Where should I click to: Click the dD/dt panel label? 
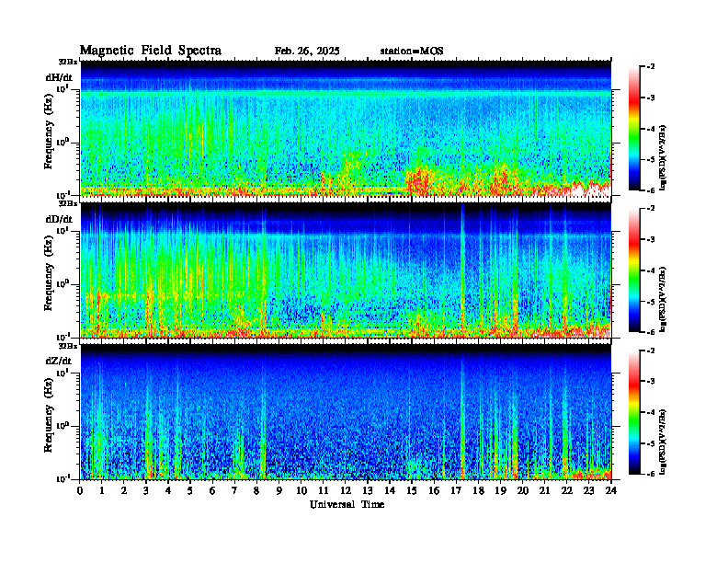pyautogui.click(x=59, y=219)
